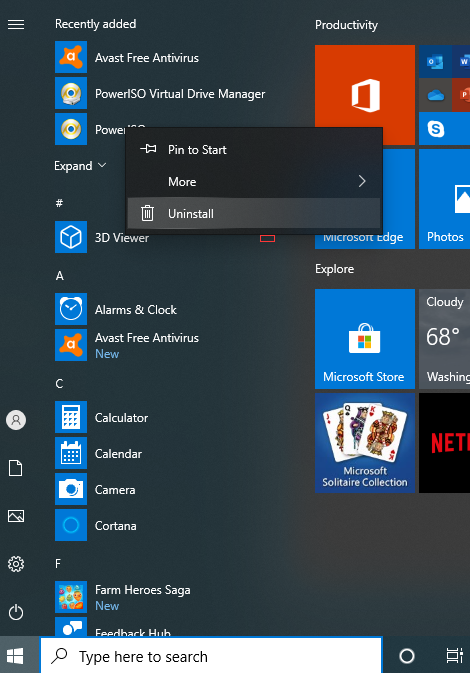Open the Cloudy 68° weather tile
Viewport: 470px width, 673px height.
pyautogui.click(x=444, y=339)
